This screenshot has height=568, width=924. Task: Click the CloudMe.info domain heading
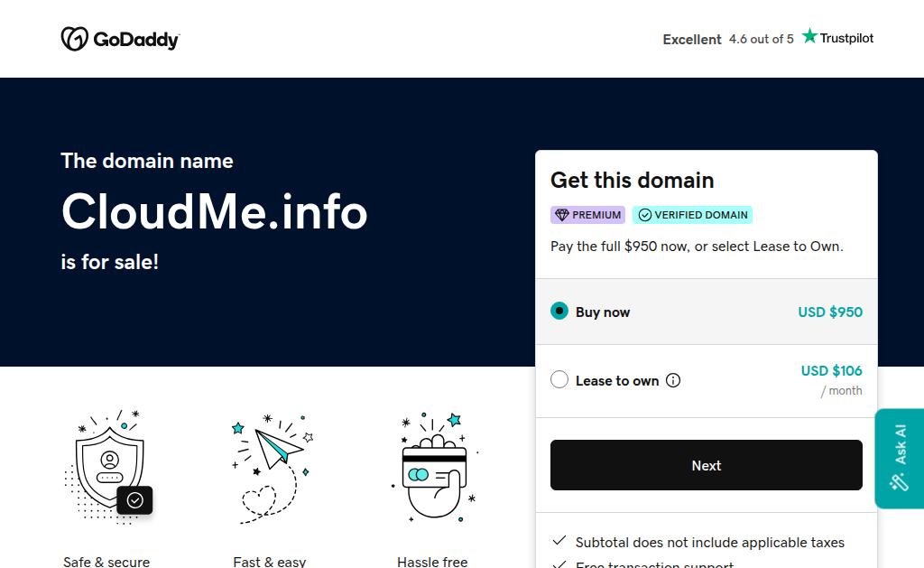click(x=215, y=211)
